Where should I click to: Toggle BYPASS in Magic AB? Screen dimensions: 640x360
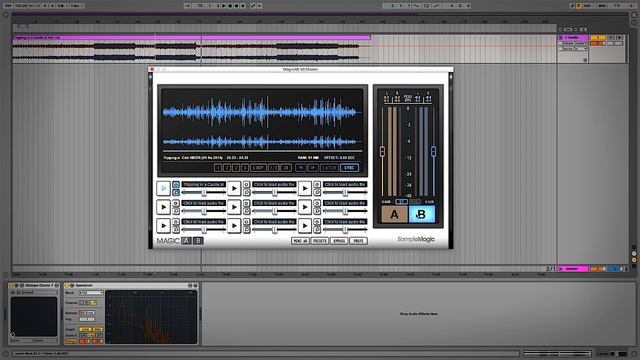339,241
